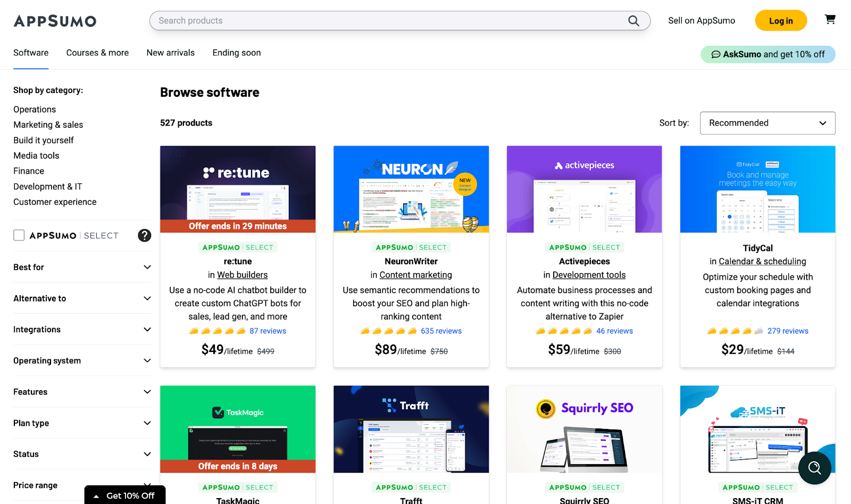
Task: Open the Sort by Recommended dropdown
Action: [767, 123]
